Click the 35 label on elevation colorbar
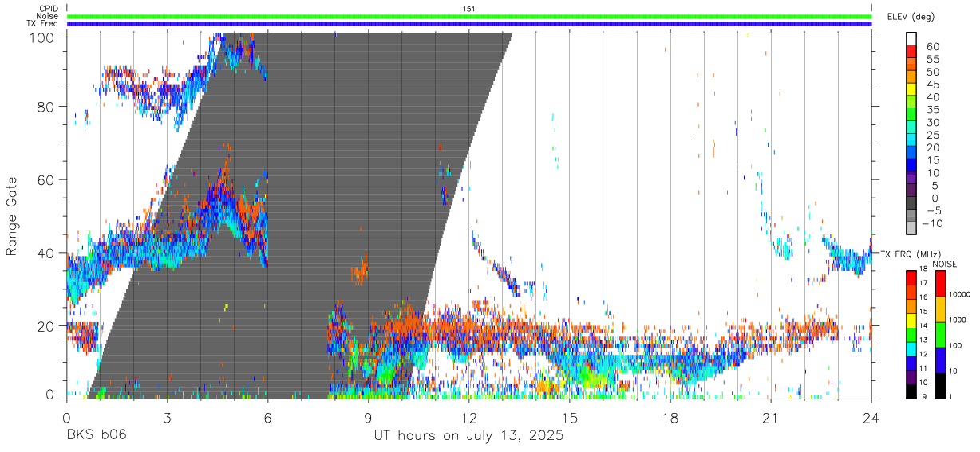 pos(931,110)
